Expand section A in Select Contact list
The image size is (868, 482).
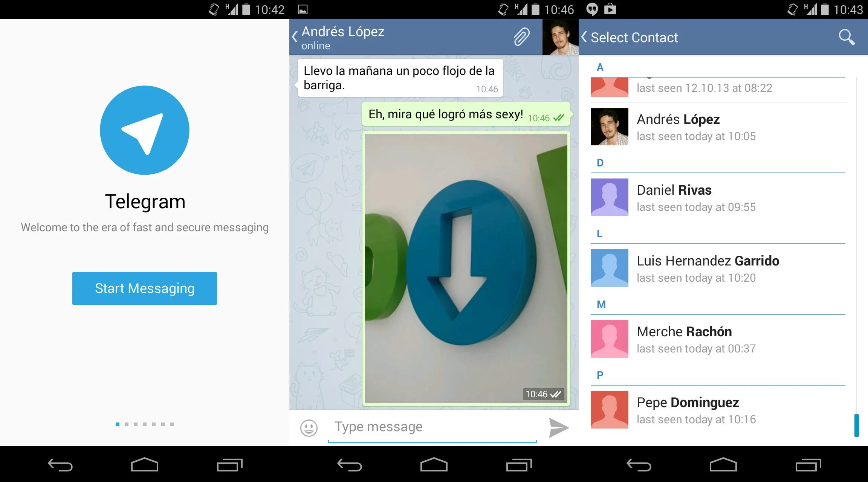599,67
